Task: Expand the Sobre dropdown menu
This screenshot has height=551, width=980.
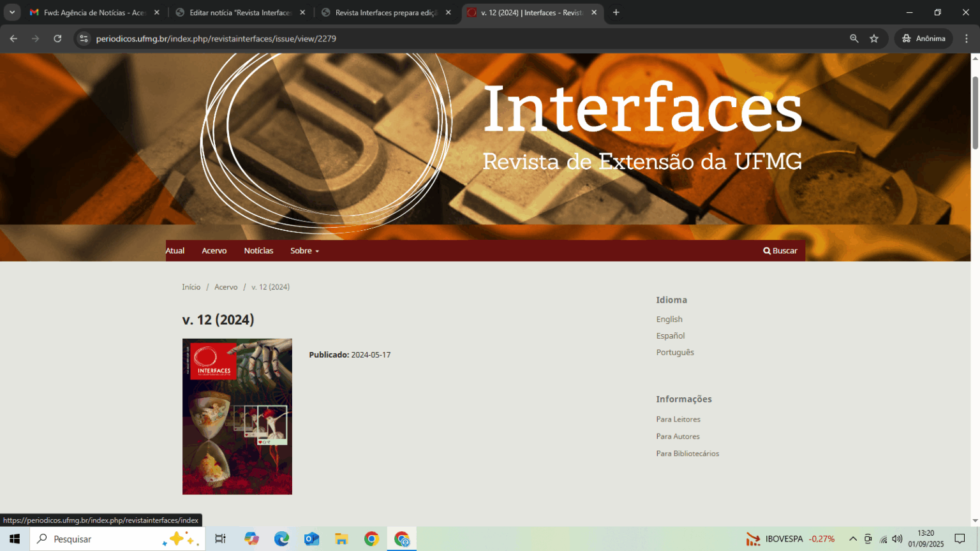Action: pos(304,251)
